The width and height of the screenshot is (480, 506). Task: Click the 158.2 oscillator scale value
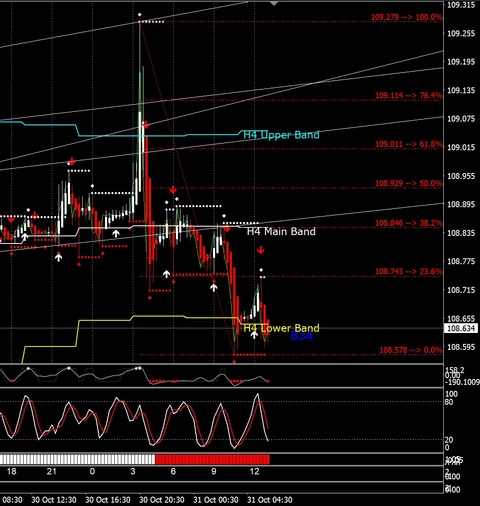(x=455, y=370)
